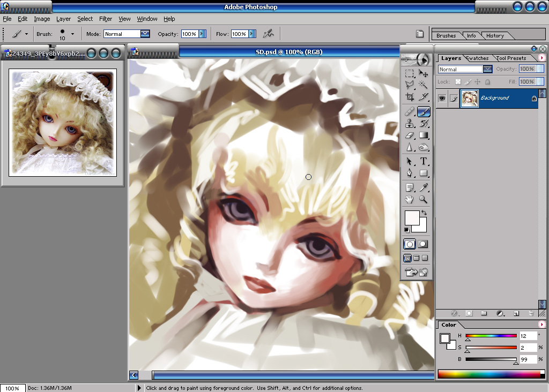Select the Path Selection tool
Screen dimensions: 549x392
pyautogui.click(x=409, y=161)
